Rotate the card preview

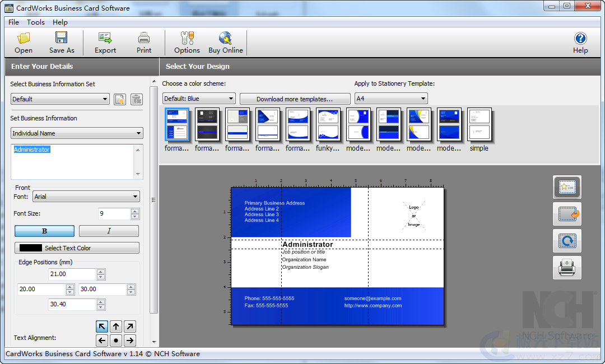(567, 241)
